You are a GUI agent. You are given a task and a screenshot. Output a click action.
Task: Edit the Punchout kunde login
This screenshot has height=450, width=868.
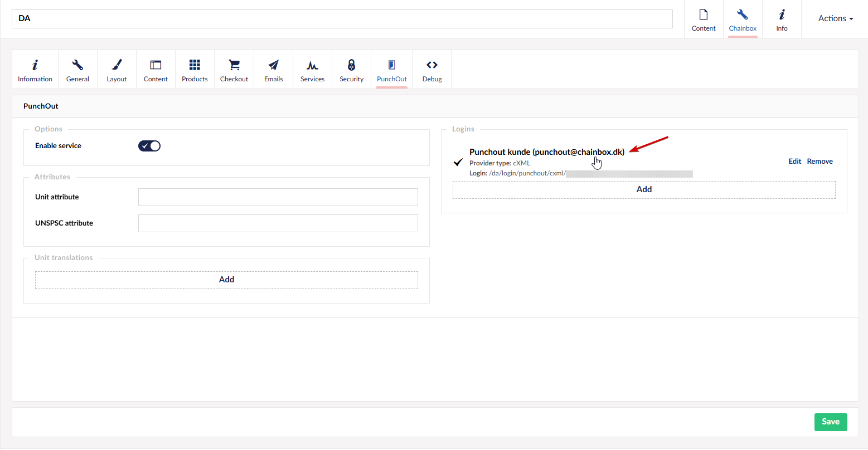point(794,162)
